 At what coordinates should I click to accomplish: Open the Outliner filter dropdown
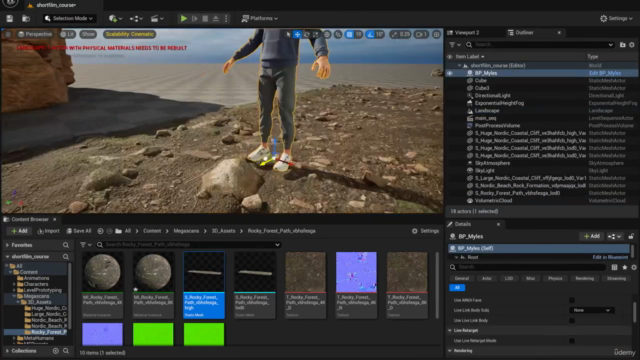click(455, 44)
